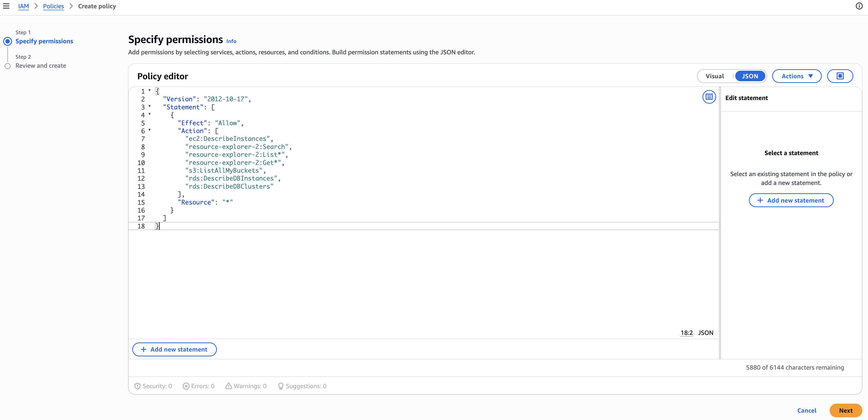Click the 18:2 cursor position indicator

[x=686, y=333]
